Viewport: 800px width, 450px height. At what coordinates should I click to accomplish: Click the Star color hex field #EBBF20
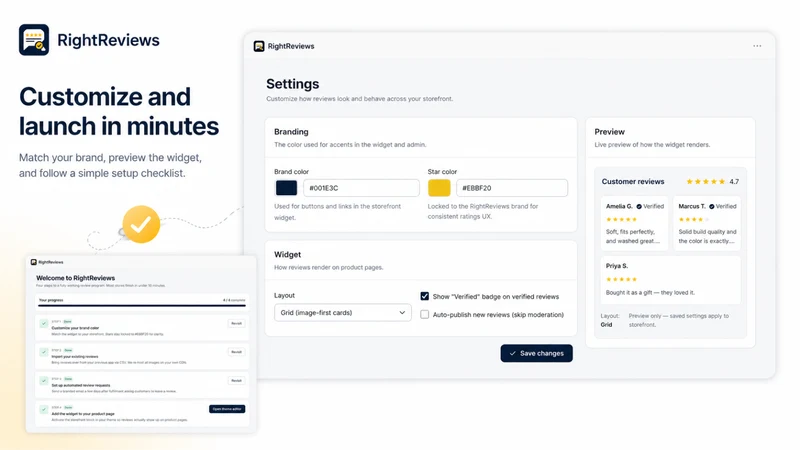(x=512, y=188)
